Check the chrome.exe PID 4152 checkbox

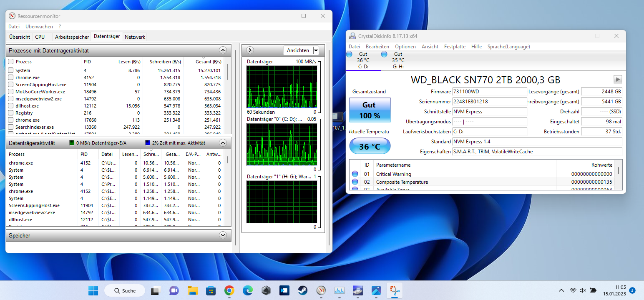[x=11, y=77]
